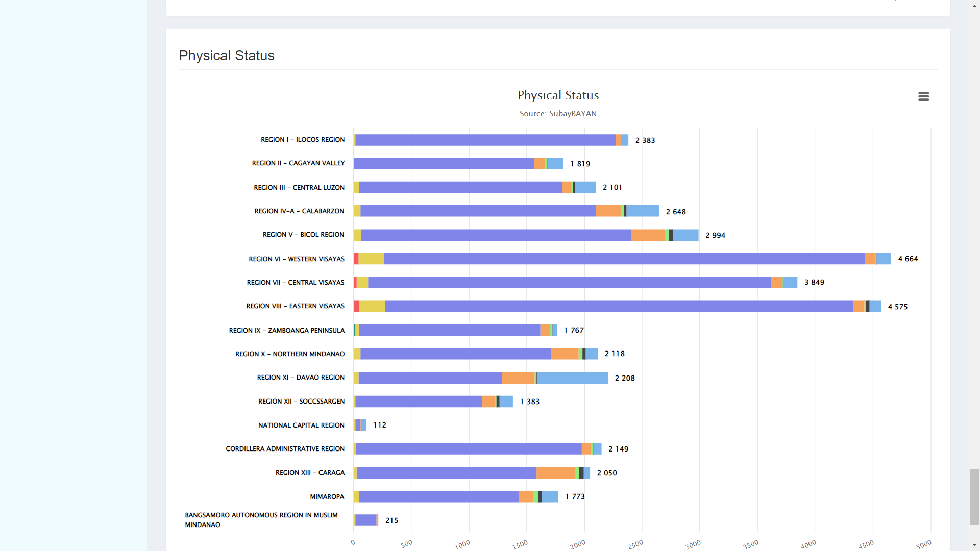This screenshot has height=551, width=980.
Task: Click the x-axis tick label 1000
Action: 462,545
